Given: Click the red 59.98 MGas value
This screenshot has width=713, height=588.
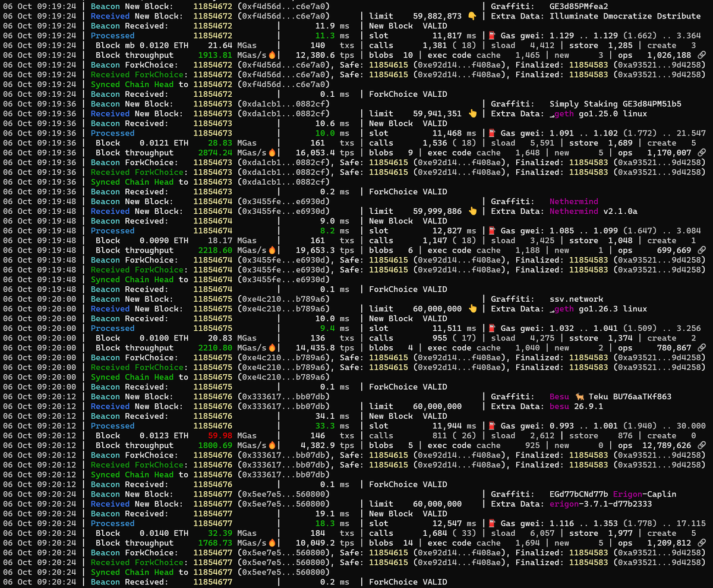Looking at the screenshot, I should coord(221,435).
